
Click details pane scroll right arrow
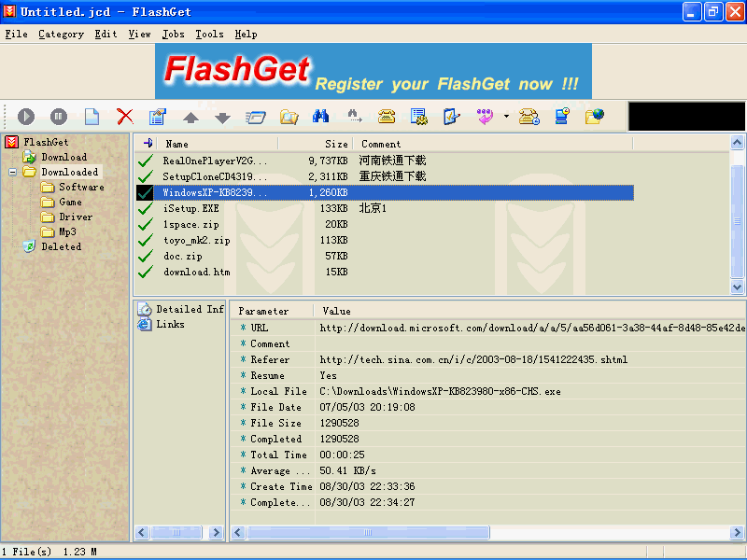pos(738,532)
